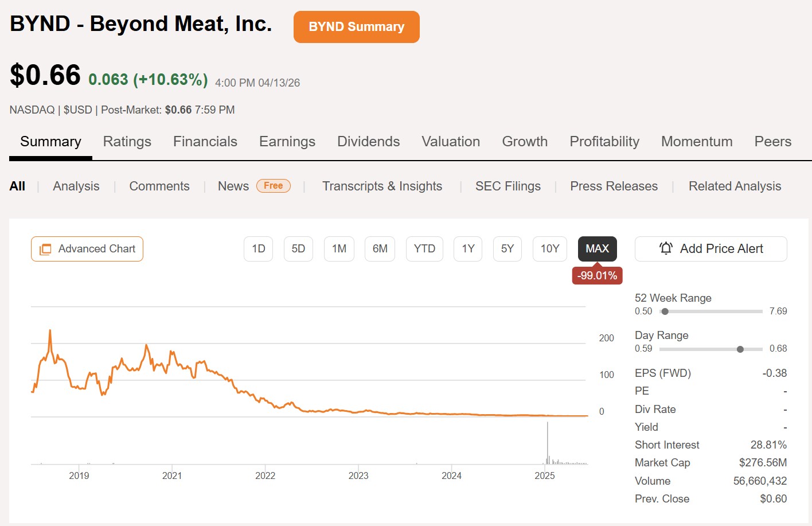The height and width of the screenshot is (526, 812).
Task: Click the 2025 volume spike bar
Action: click(548, 443)
